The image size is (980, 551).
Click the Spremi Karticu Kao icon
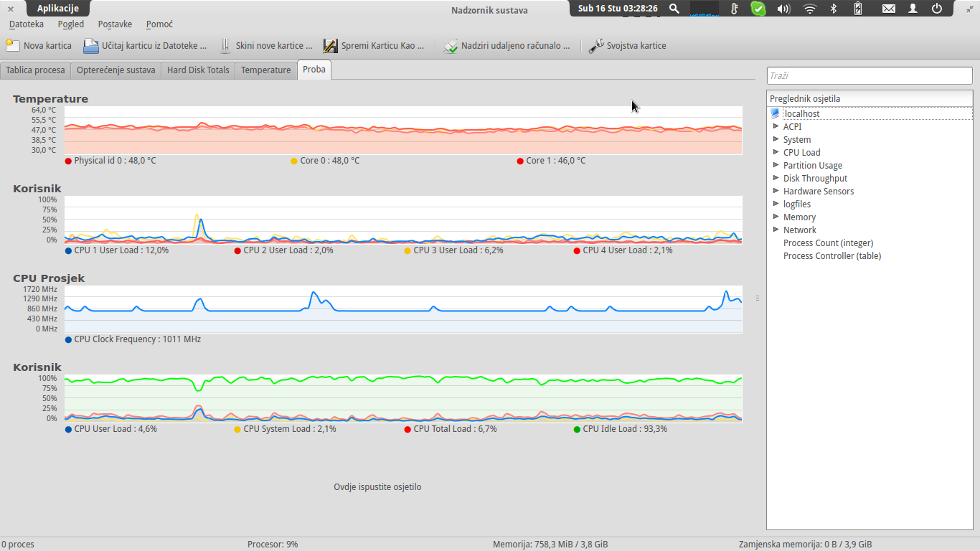coord(330,46)
